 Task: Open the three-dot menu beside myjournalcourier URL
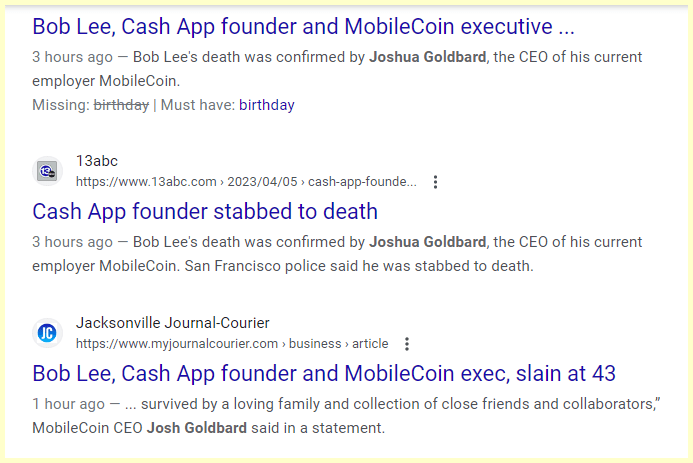coord(407,344)
